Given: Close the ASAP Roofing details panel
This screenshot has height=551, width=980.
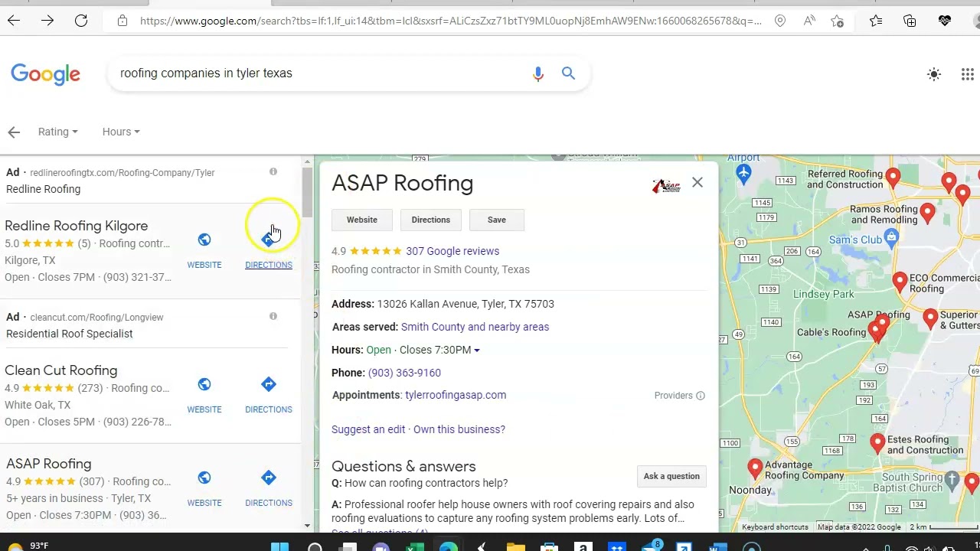Looking at the screenshot, I should pos(697,182).
